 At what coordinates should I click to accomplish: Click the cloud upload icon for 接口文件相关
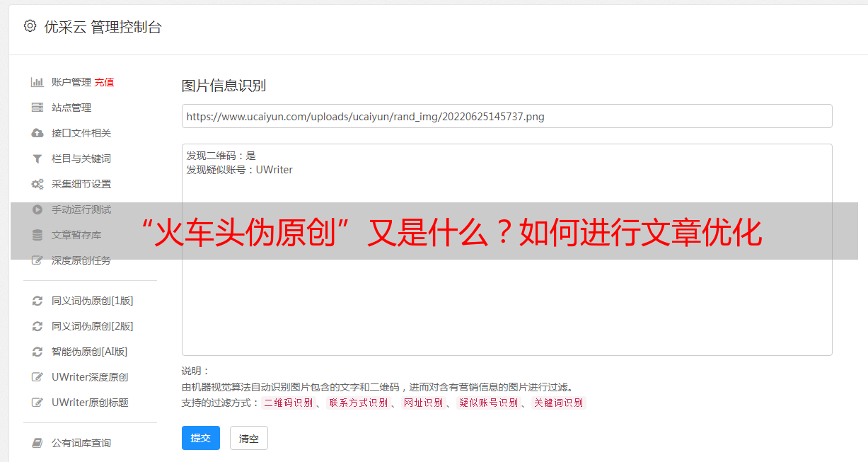pos(37,133)
